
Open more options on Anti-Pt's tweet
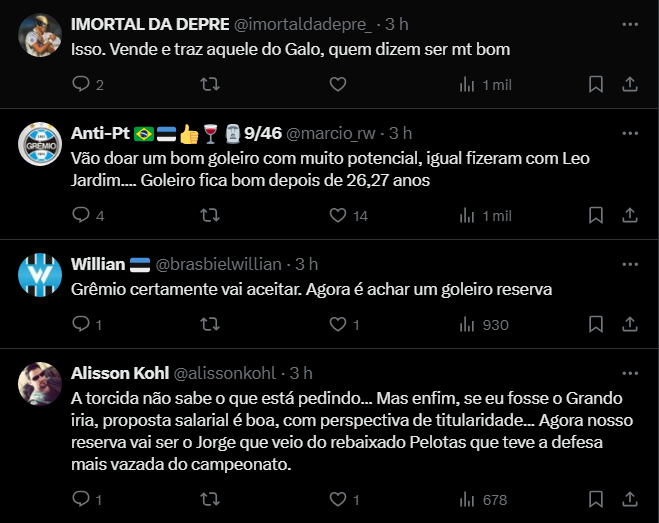[x=628, y=133]
